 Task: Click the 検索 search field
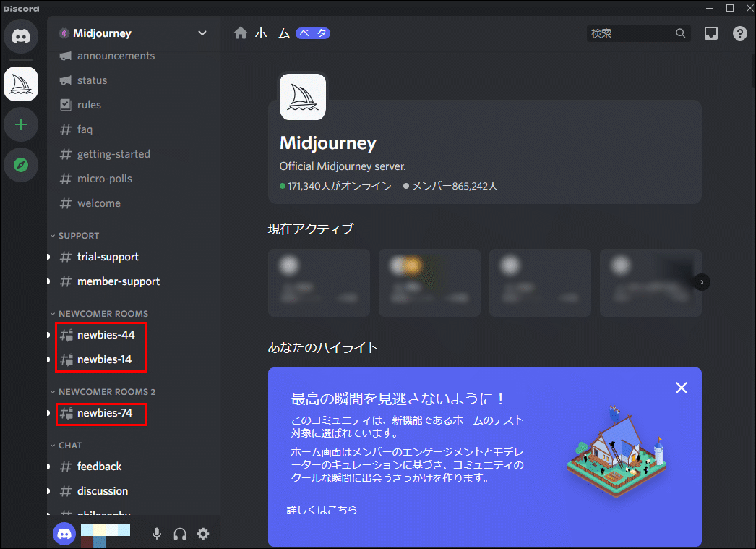(638, 33)
